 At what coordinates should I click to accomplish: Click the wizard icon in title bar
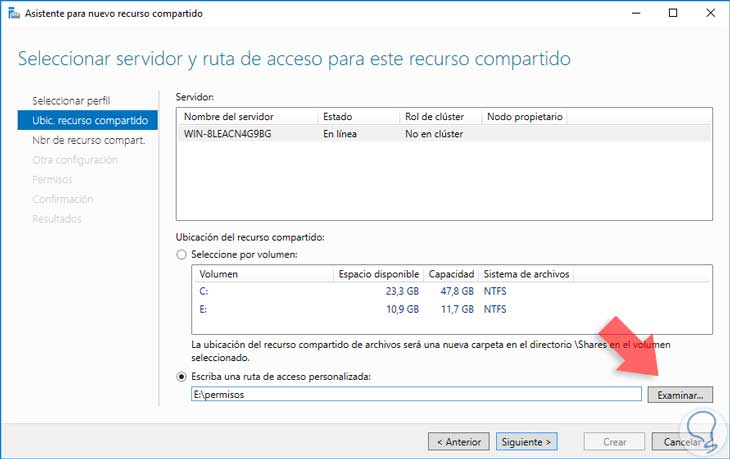14,13
